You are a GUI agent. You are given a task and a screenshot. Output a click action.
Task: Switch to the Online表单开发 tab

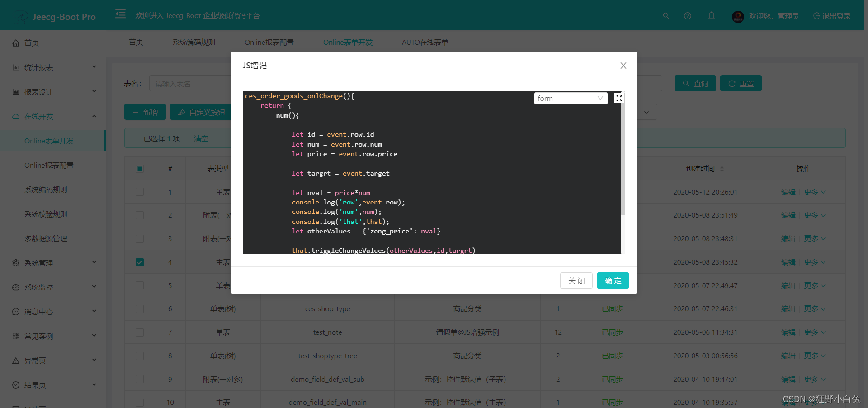point(348,42)
